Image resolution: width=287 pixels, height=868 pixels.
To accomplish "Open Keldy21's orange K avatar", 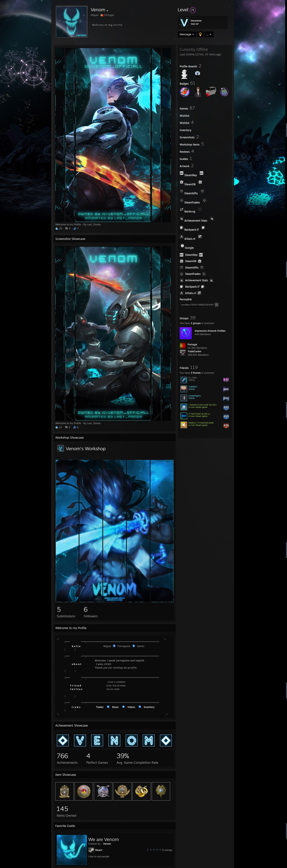I will click(184, 425).
